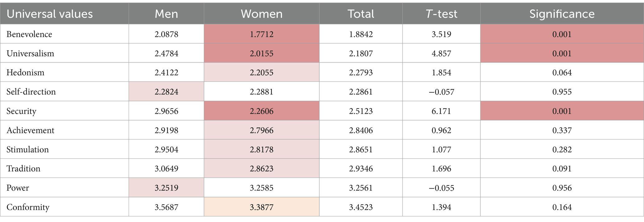Viewport: 644px width, 222px height.
Task: Click the Universalism significance cell 0.001
Action: 562,53
